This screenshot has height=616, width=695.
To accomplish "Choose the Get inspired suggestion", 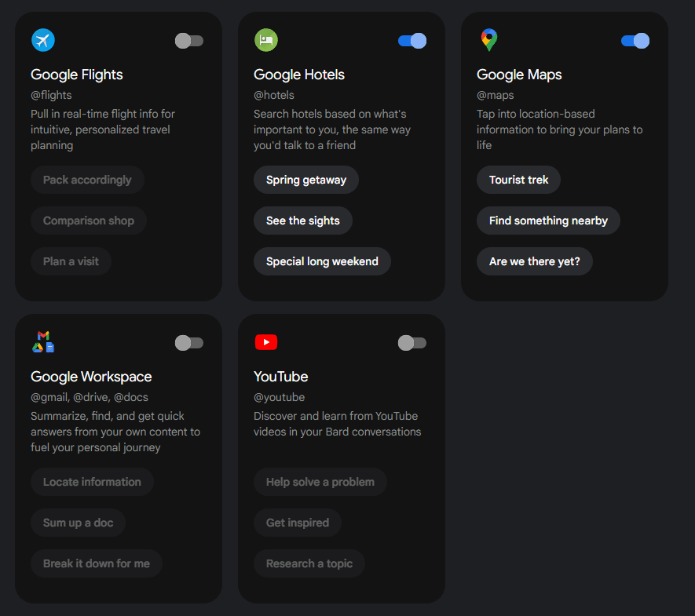I will click(298, 523).
